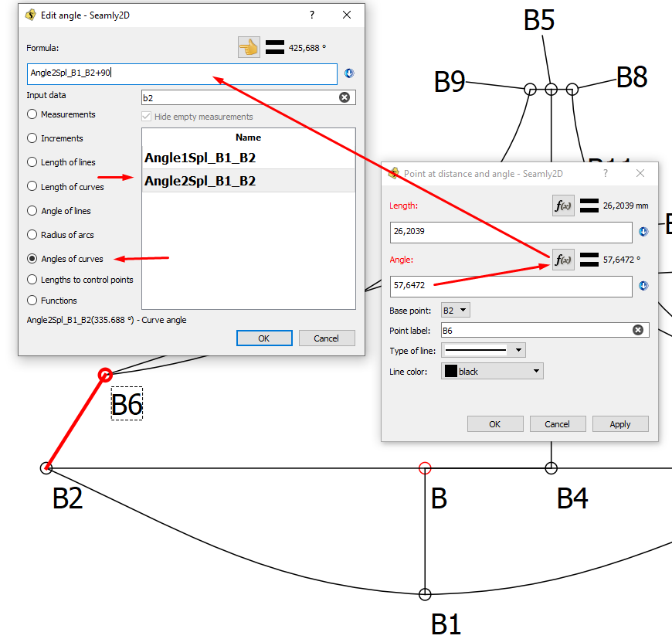Screen dimensions: 672x639
Task: Choose the Length of curves option
Action: point(32,186)
